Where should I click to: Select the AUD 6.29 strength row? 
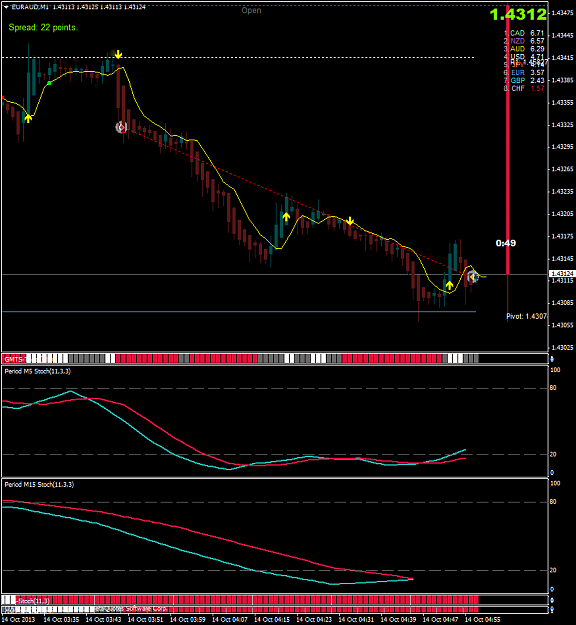point(524,49)
